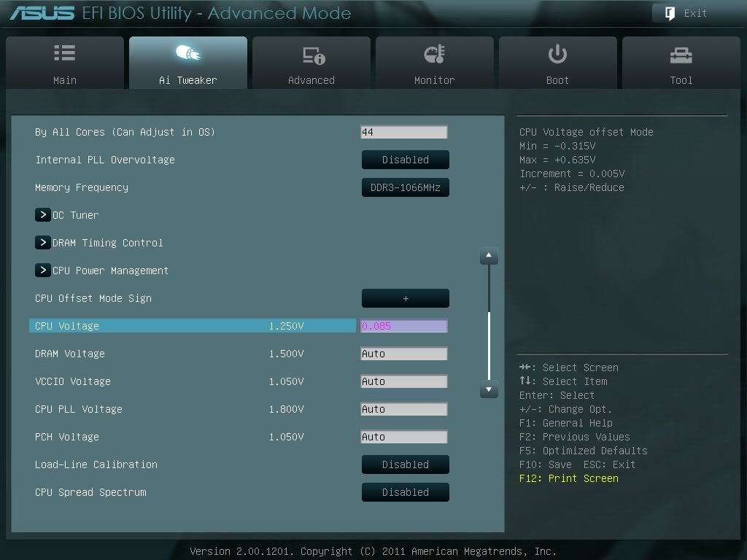
Task: Select the DRAM Voltage label
Action: pyautogui.click(x=69, y=354)
